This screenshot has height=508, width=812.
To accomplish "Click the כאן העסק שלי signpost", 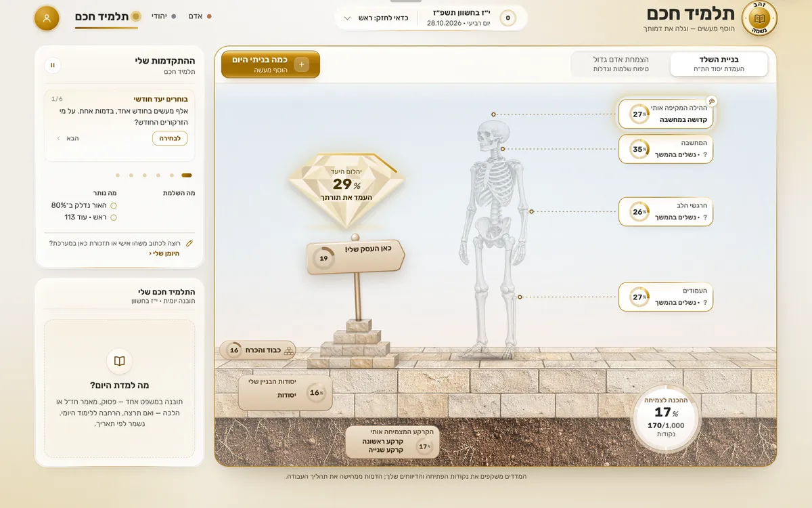I will (355, 257).
